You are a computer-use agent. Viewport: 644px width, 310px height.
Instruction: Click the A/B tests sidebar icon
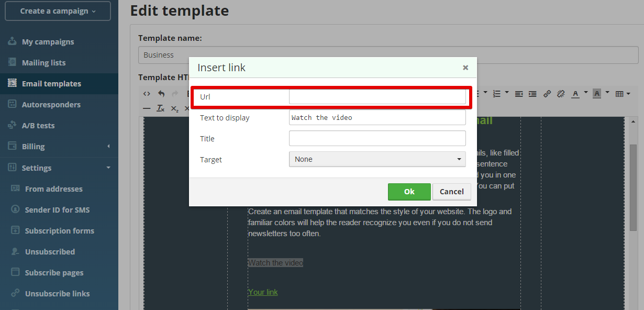13,125
